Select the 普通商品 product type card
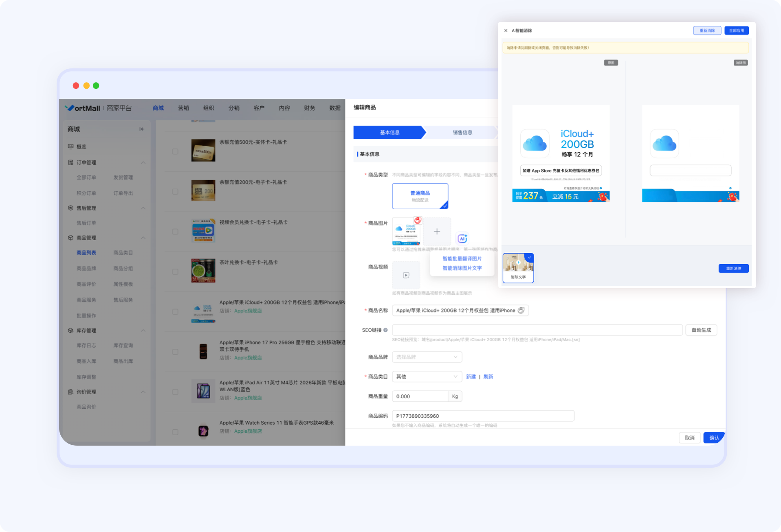 click(x=420, y=196)
